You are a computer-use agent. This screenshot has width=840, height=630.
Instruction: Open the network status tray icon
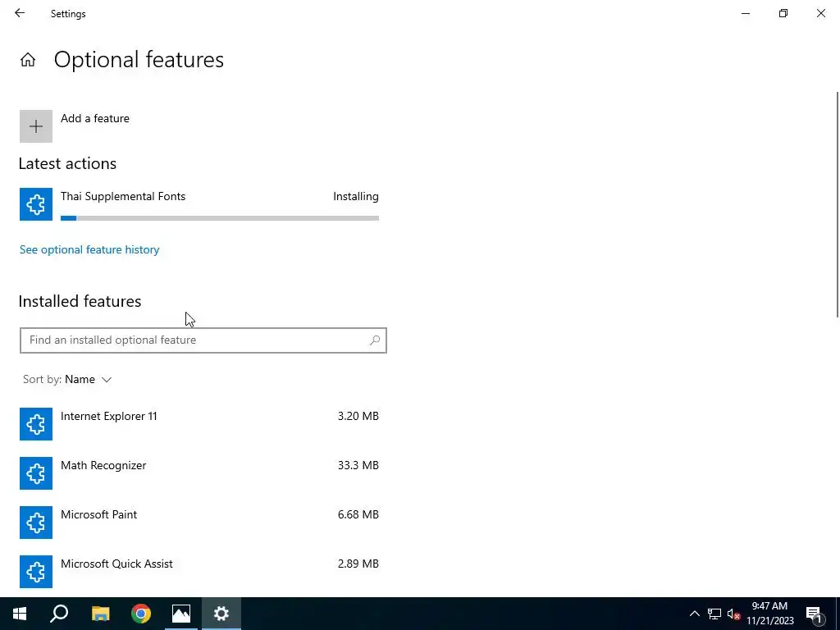pos(714,614)
